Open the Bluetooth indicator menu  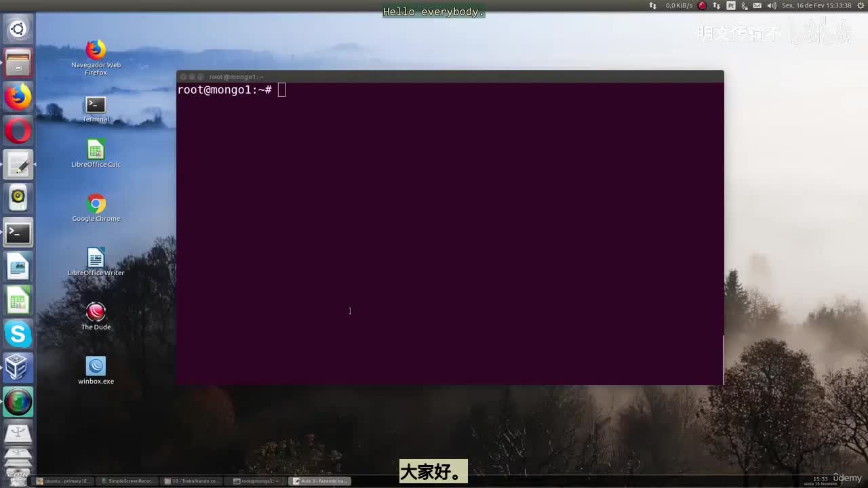click(745, 5)
